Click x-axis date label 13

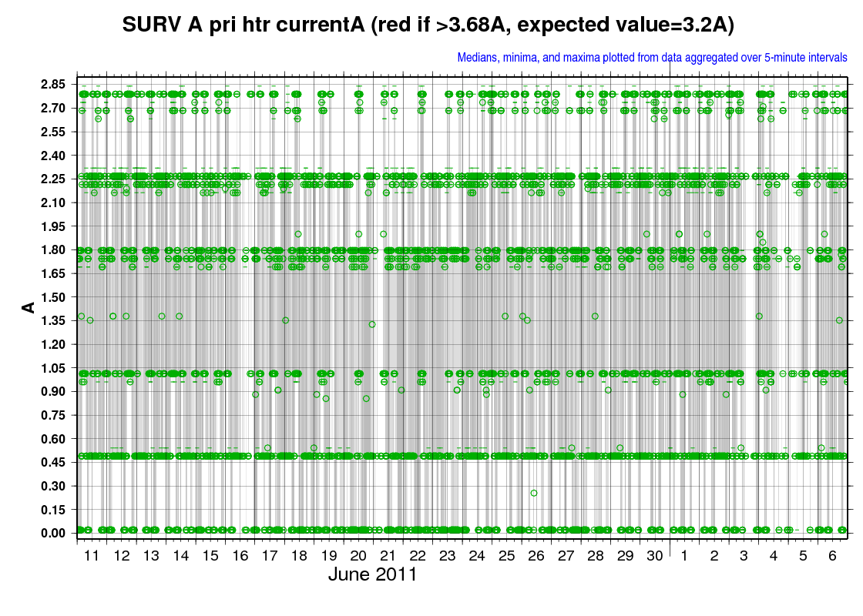151,556
